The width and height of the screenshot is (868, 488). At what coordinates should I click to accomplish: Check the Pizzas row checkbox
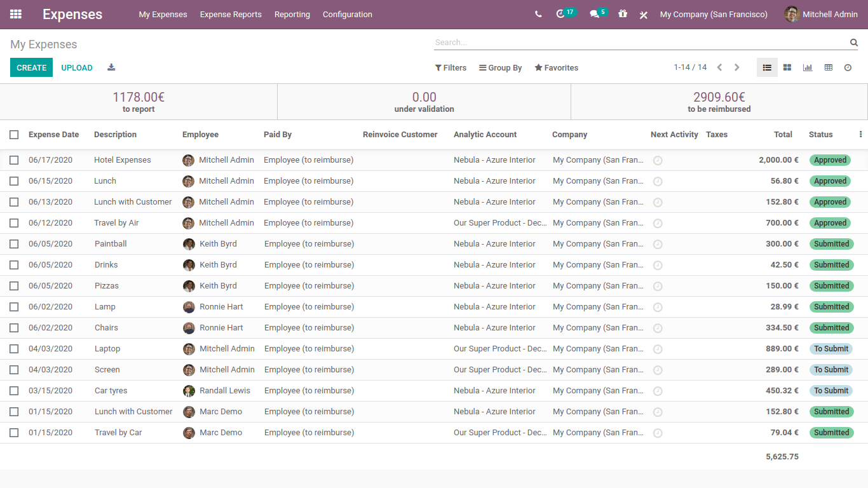[14, 286]
